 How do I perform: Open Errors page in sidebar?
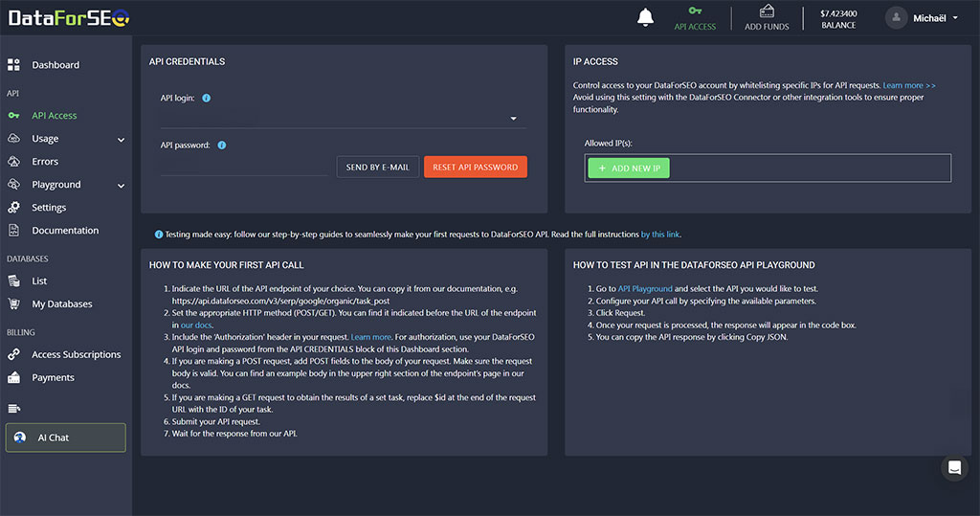[45, 162]
